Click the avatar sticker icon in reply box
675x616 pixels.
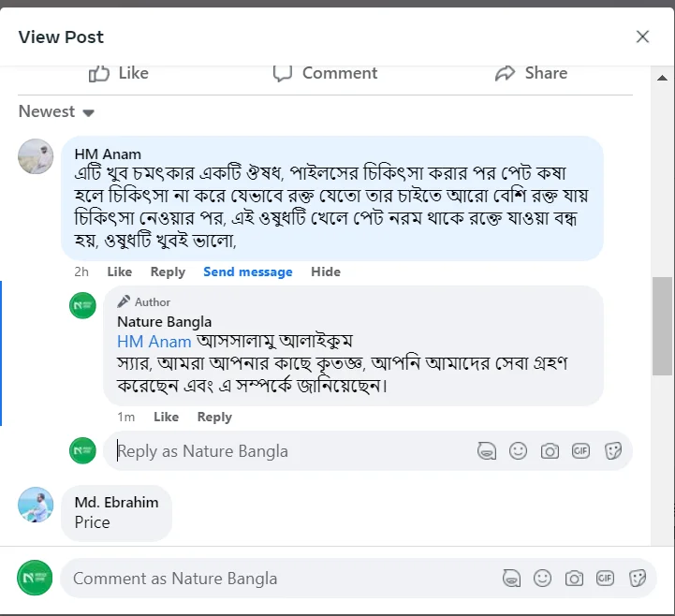pyautogui.click(x=487, y=451)
